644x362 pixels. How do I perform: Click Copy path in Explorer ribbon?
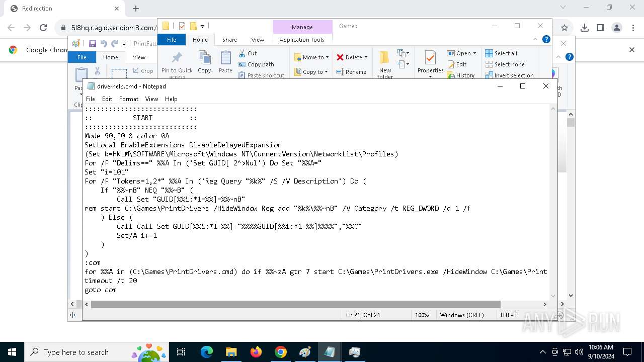[256, 64]
